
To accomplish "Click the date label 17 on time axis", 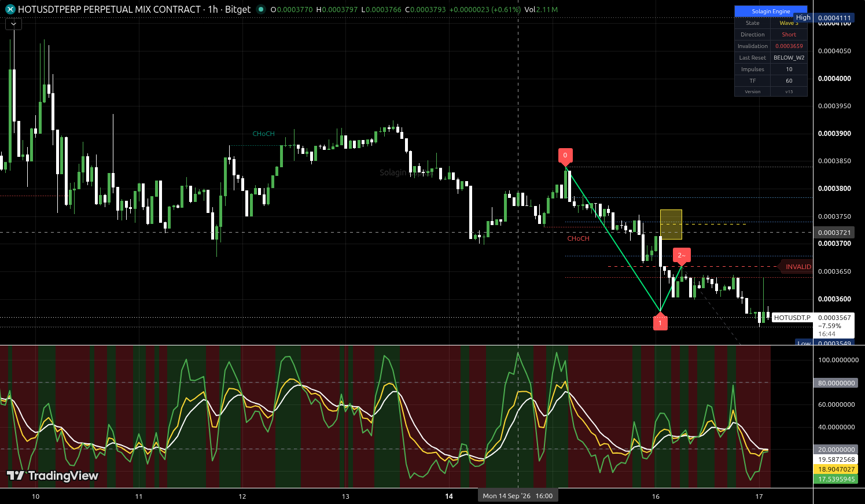I will 759,496.
